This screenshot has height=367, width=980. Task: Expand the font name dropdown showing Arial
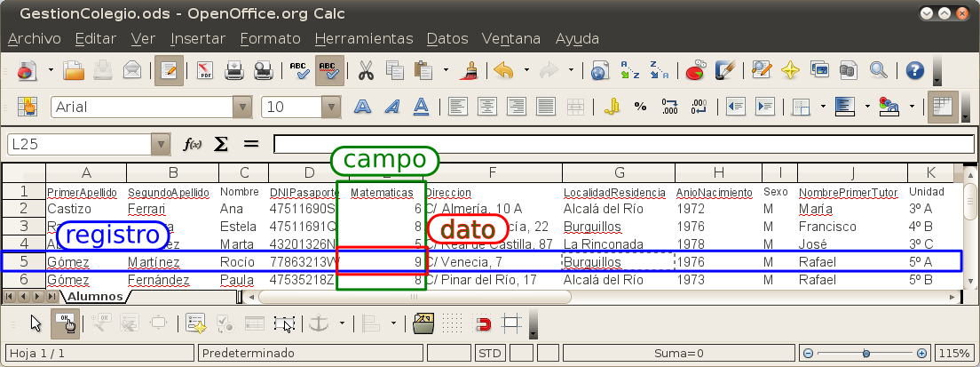241,107
